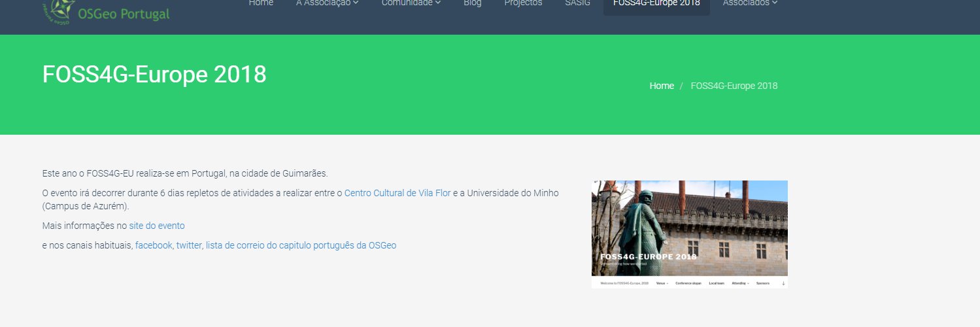Expand the Comunidade dropdown menu
The height and width of the screenshot is (327, 980).
[x=411, y=3]
